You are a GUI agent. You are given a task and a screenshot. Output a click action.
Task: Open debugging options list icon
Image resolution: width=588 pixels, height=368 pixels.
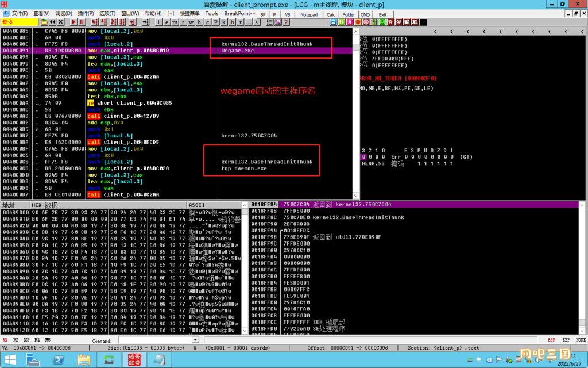270,22
